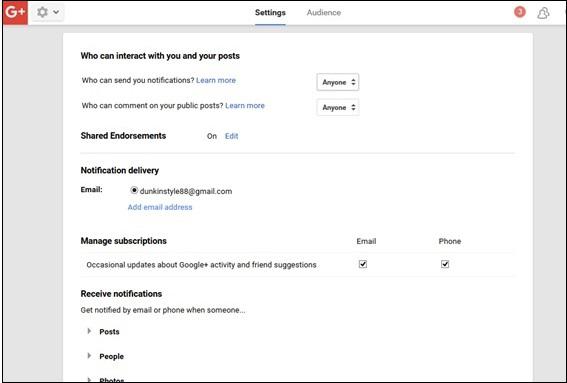Open the comment permissions Anyone dropdown
567x383 pixels.
(x=338, y=107)
